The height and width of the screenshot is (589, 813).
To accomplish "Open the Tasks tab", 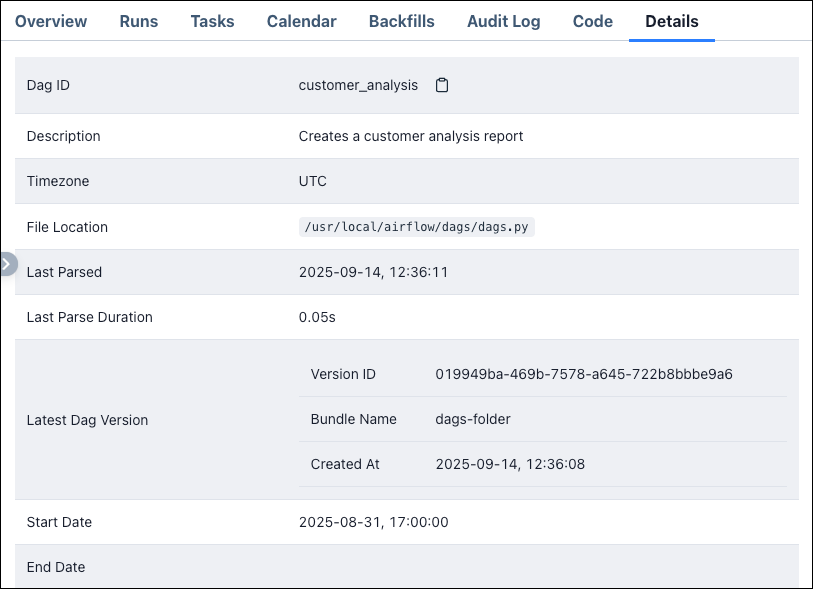I will 212,21.
